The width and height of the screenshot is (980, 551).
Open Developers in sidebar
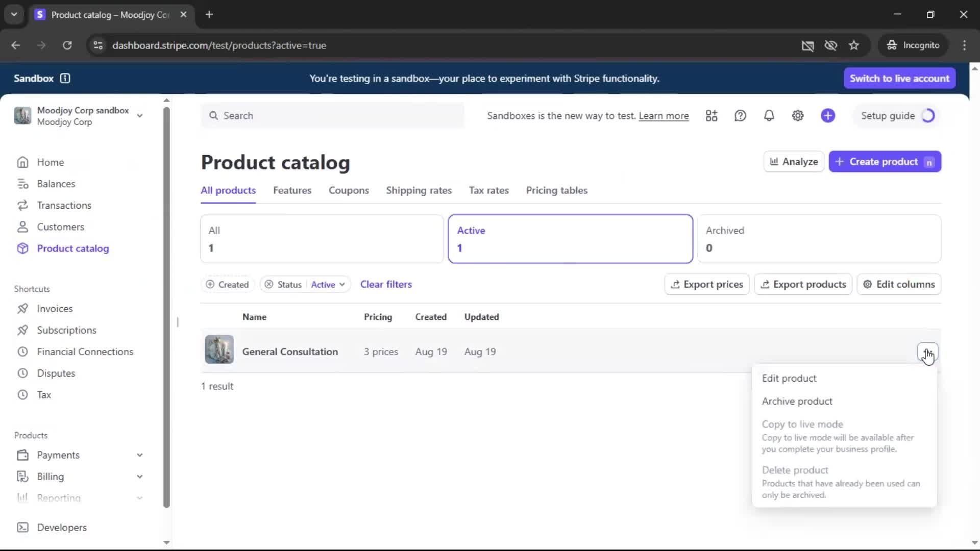coord(61,528)
